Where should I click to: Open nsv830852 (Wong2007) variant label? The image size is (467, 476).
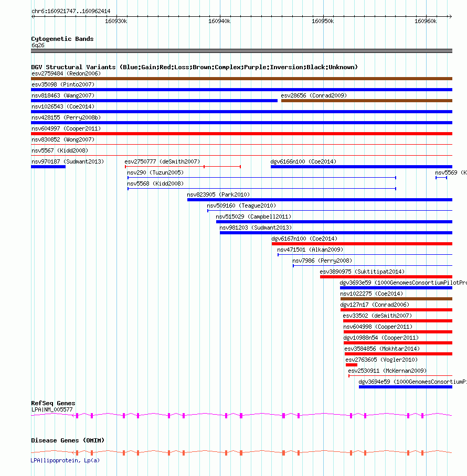(63, 139)
